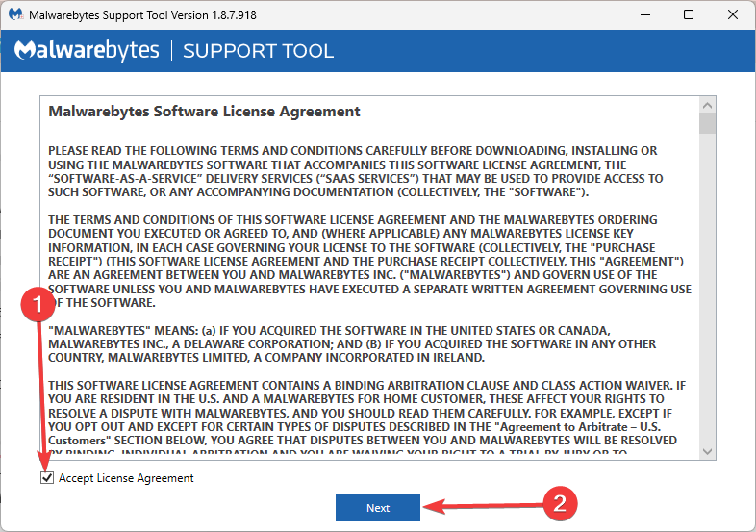Screen dimensions: 756x532
Task: Click the Malwarebytes app icon in title bar
Action: (x=16, y=14)
